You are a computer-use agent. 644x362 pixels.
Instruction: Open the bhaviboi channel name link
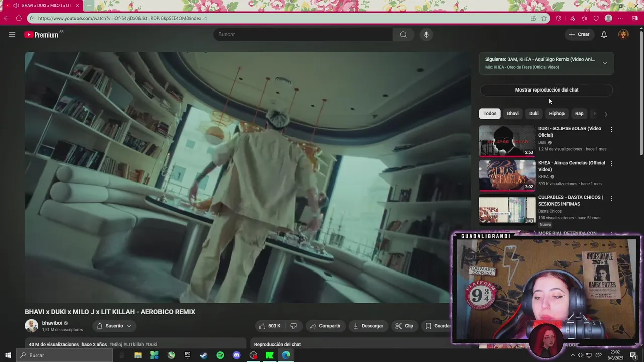pyautogui.click(x=52, y=323)
